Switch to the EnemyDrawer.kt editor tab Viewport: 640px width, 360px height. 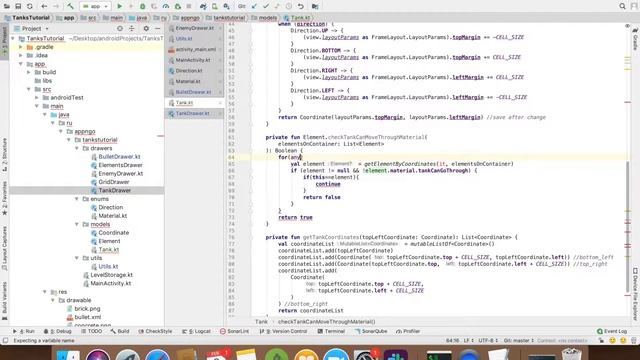click(194, 28)
